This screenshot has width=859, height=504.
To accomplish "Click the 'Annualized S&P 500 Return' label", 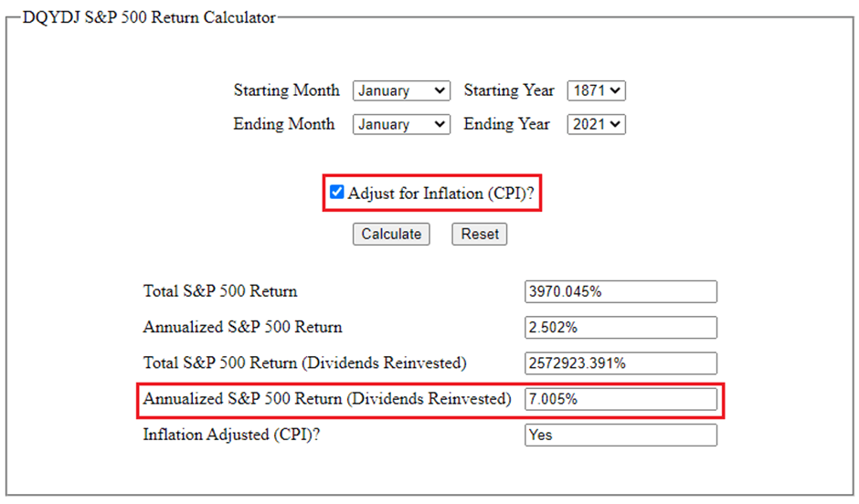I will click(x=242, y=328).
